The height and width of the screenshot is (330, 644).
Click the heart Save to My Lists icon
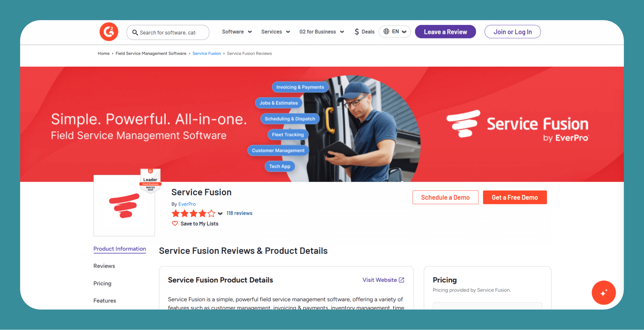click(175, 224)
